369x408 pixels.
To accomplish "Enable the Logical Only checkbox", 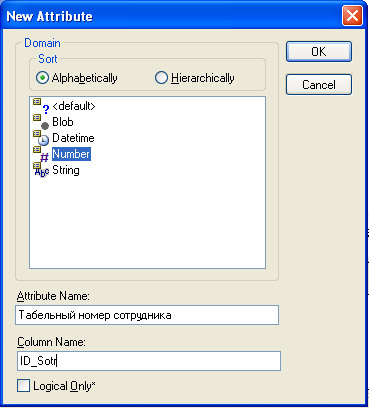I will [x=23, y=386].
